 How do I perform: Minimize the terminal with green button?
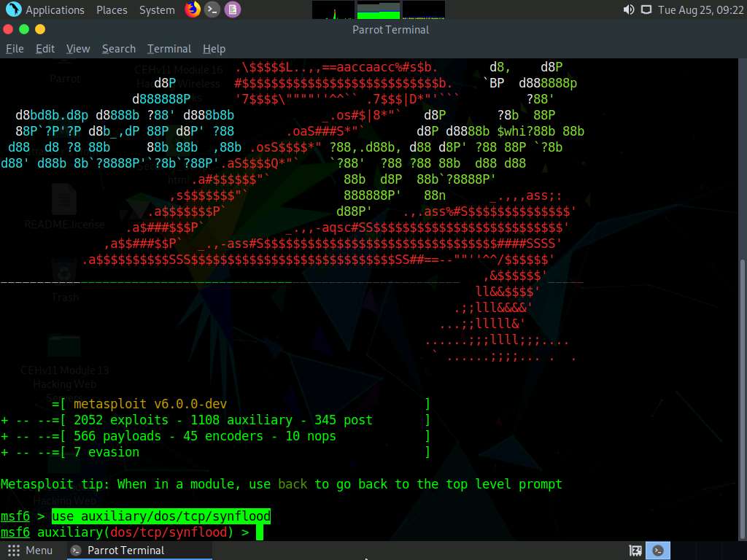[x=24, y=29]
